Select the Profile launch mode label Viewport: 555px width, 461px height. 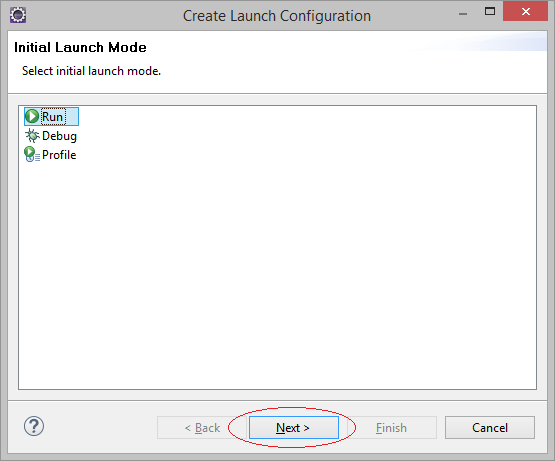(59, 155)
